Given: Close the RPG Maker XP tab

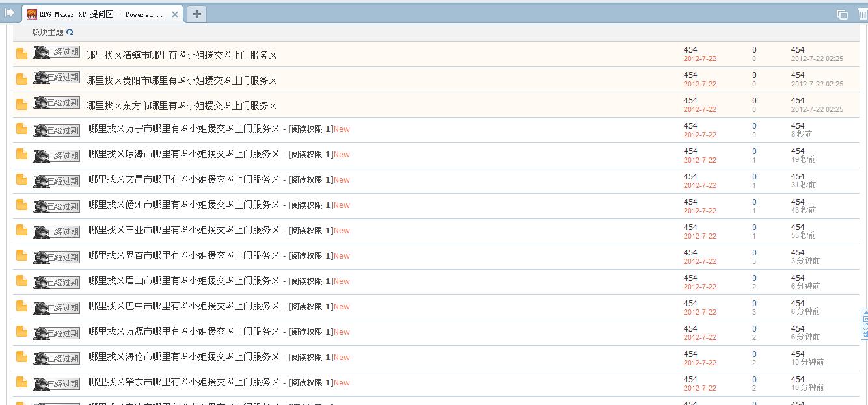Looking at the screenshot, I should [175, 14].
